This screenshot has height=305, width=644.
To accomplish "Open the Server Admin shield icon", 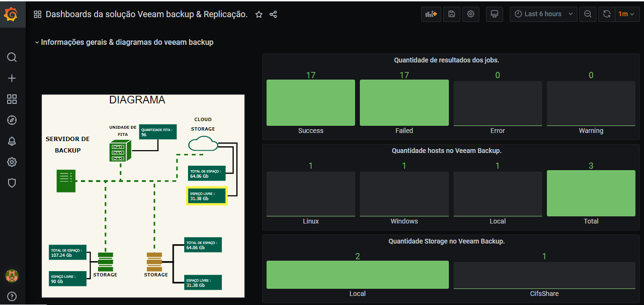I will tap(12, 183).
